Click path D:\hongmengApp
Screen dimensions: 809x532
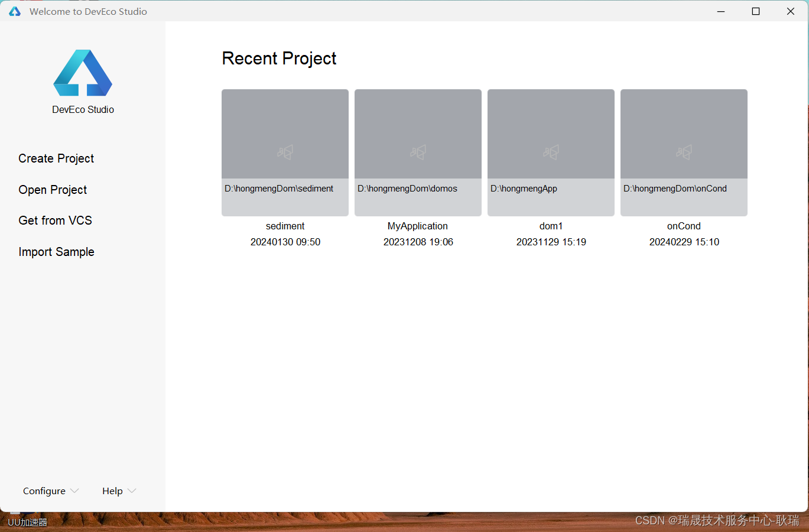coord(524,189)
